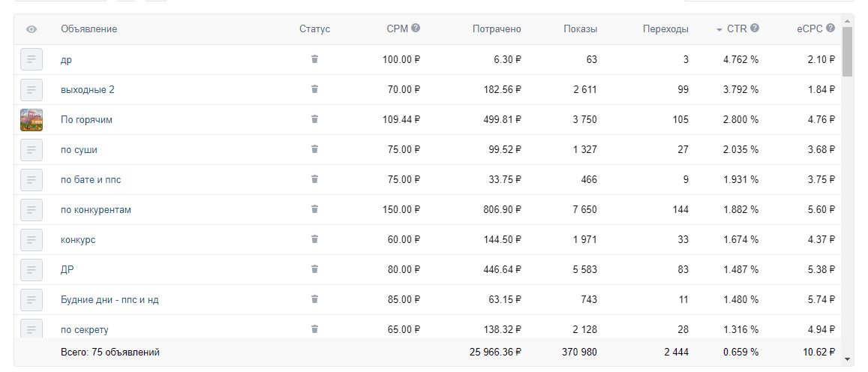This screenshot has width=868, height=372.
Task: Click the help icon next to eCPC
Action: 830,28
